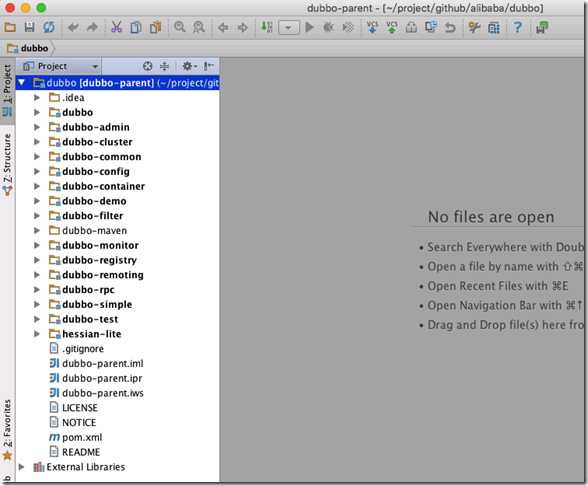Click the Compare with same repository version icon
This screenshot has height=486, width=588.
click(431, 27)
